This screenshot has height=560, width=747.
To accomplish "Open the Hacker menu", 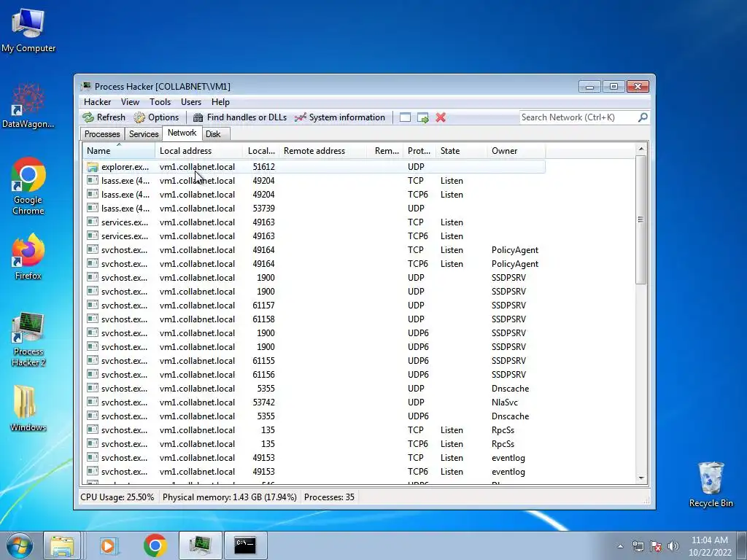I will click(97, 102).
